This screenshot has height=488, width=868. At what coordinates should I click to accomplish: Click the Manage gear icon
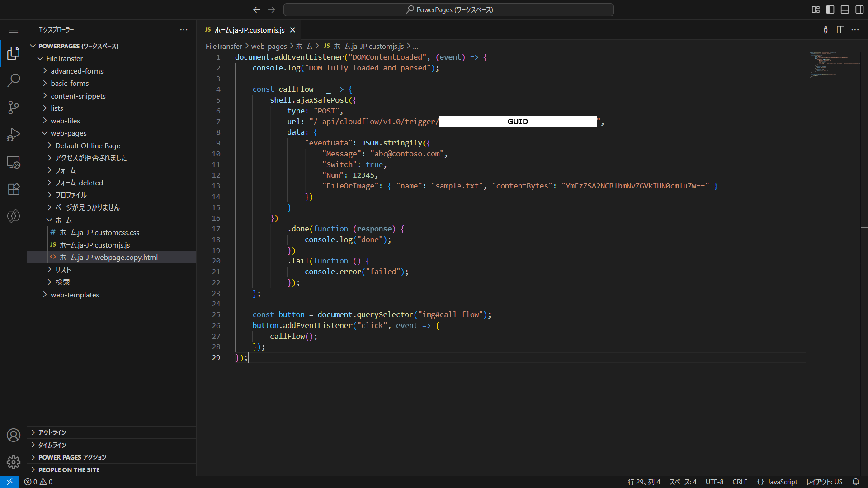(x=14, y=462)
